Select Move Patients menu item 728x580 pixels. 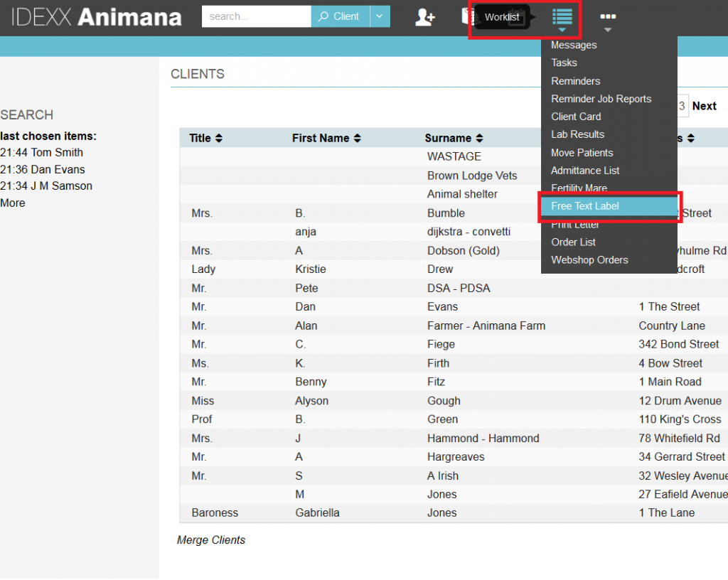pyautogui.click(x=582, y=153)
